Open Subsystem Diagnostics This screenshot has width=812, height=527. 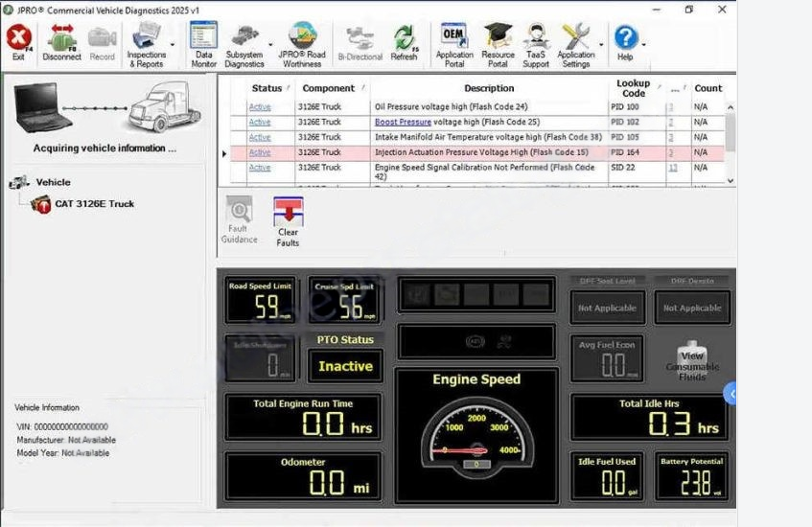(244, 45)
